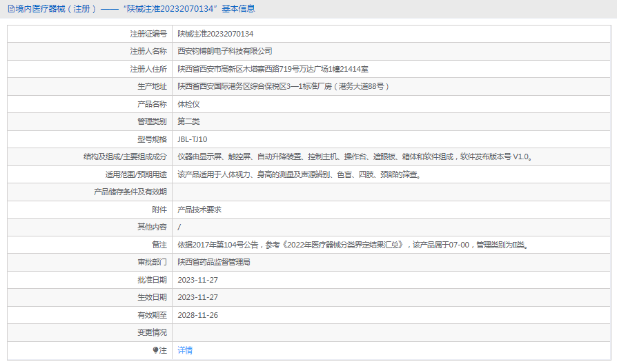Select registration number value 陕械注准20232070134
The image size is (617, 364).
(215, 34)
